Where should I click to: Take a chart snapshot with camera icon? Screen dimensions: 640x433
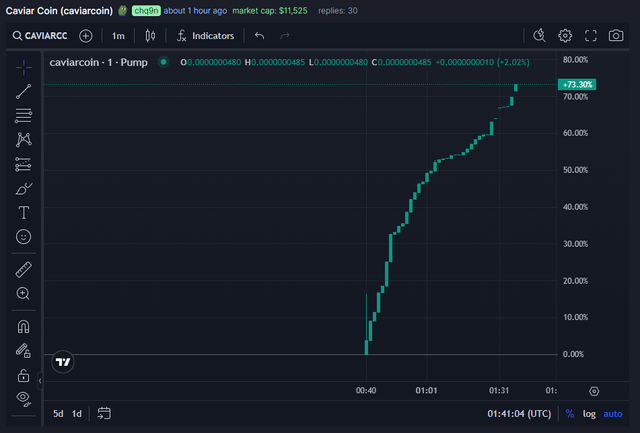pyautogui.click(x=616, y=36)
